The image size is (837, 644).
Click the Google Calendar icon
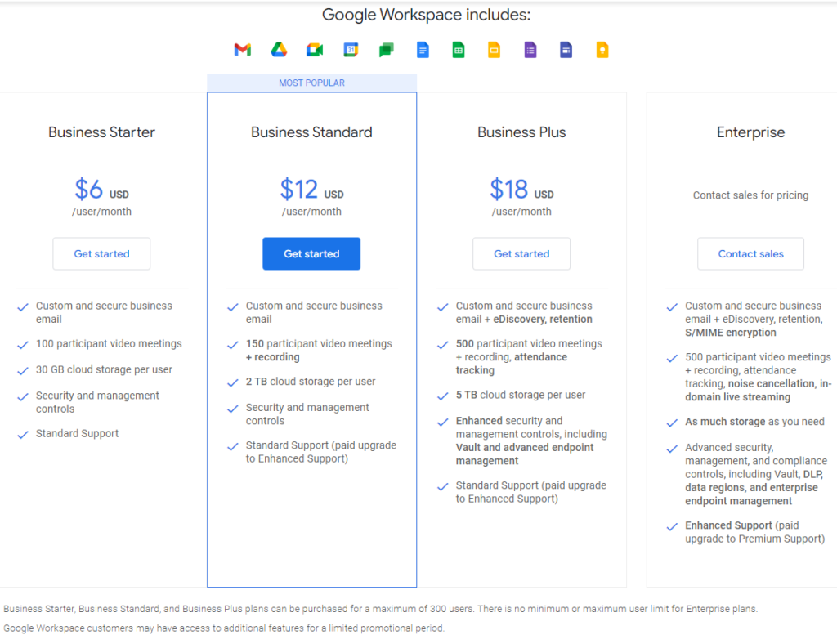coord(351,50)
